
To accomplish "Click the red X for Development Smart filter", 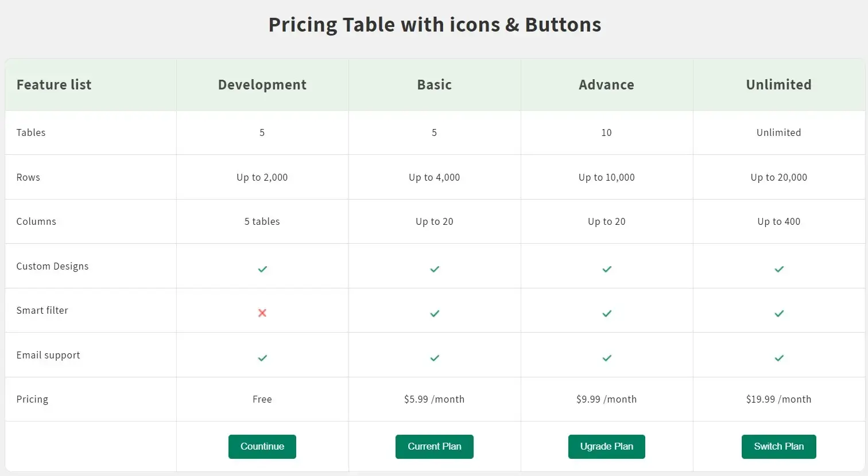I will [x=262, y=313].
